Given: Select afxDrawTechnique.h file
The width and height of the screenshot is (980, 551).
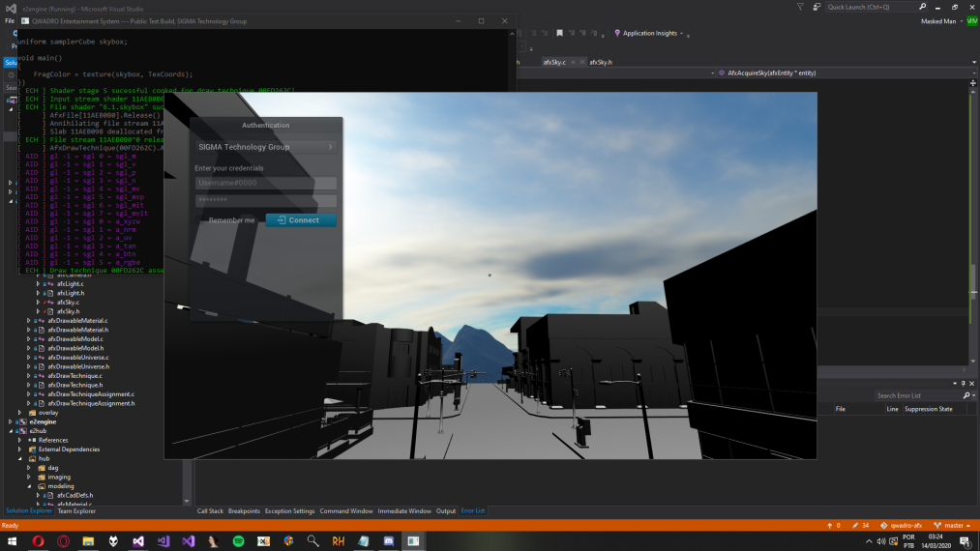Looking at the screenshot, I should pyautogui.click(x=75, y=385).
